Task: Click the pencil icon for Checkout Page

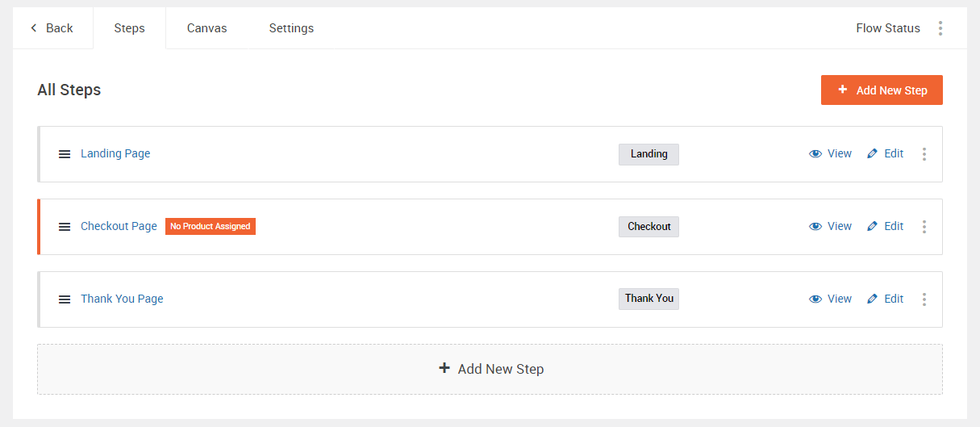Action: pos(872,226)
